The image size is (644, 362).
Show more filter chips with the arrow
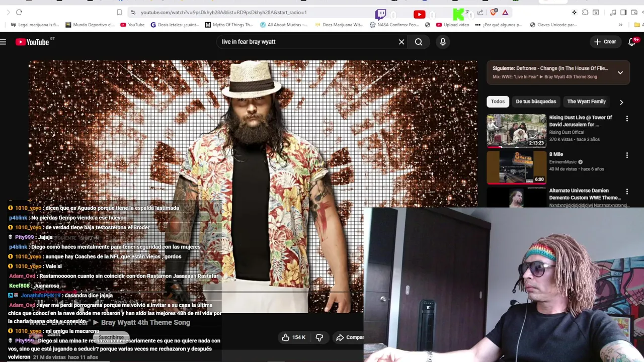coord(621,102)
